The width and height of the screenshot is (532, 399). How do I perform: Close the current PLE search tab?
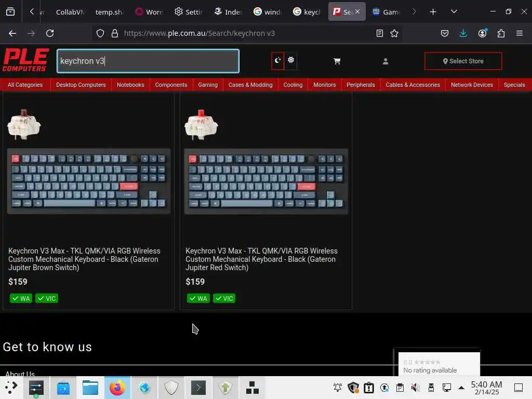[x=357, y=11]
